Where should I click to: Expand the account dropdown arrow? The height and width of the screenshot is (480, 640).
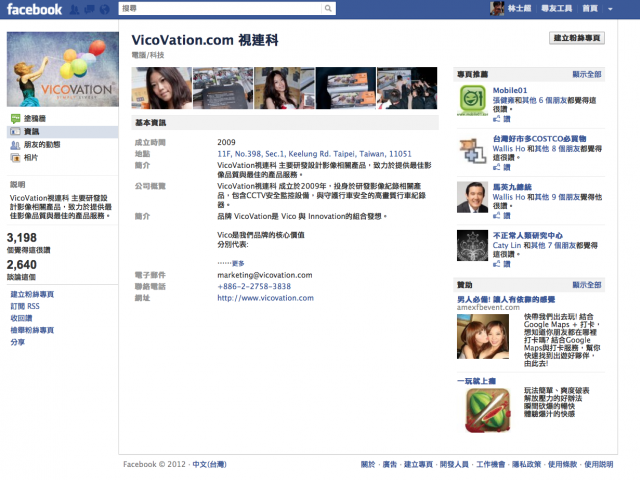(x=610, y=9)
